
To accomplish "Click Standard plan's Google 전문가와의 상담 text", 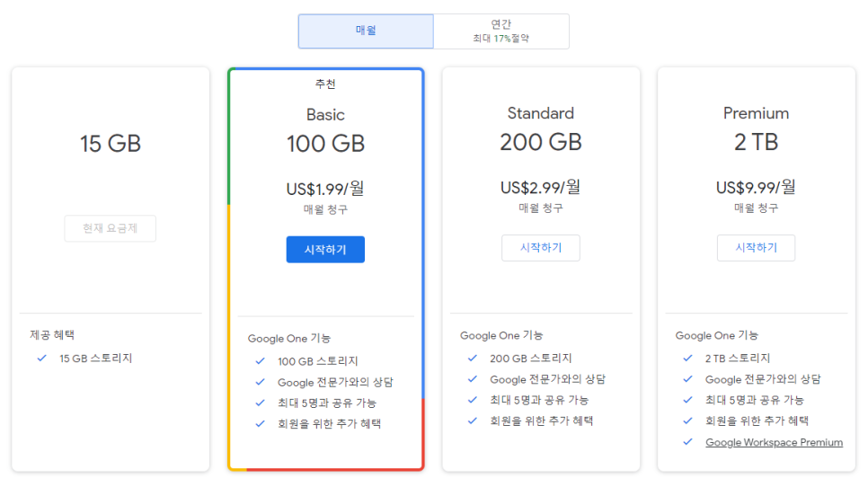I will (x=547, y=380).
